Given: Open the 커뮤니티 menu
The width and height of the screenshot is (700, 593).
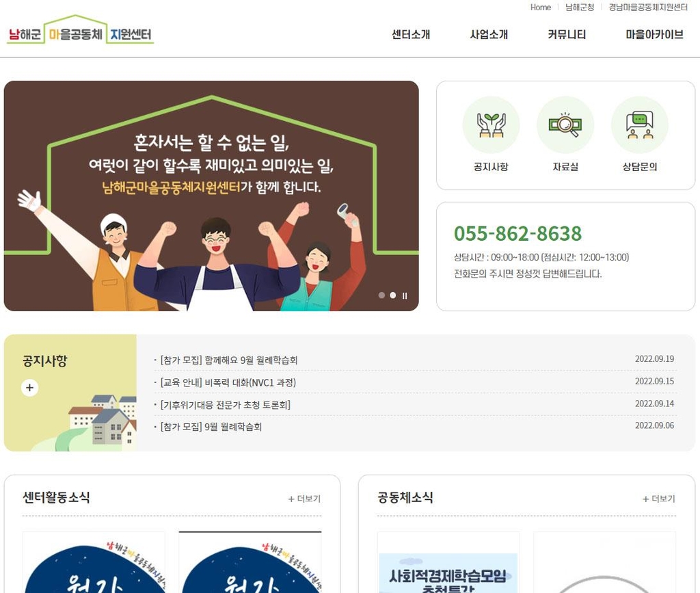Looking at the screenshot, I should point(567,34).
